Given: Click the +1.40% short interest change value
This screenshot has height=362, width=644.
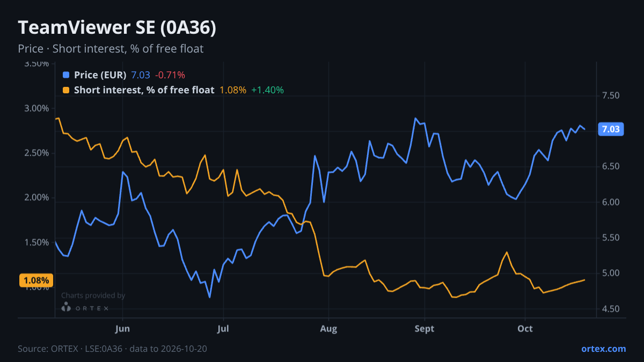Looking at the screenshot, I should [x=267, y=90].
